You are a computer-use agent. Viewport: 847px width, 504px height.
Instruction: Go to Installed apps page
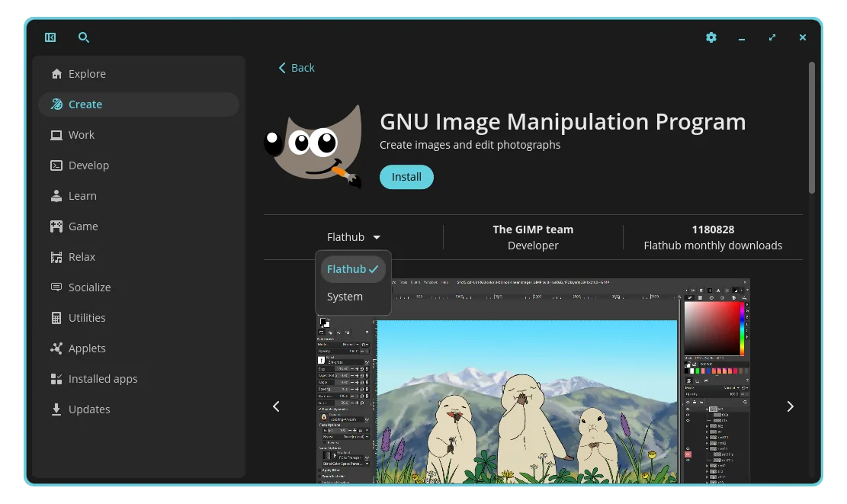[103, 379]
